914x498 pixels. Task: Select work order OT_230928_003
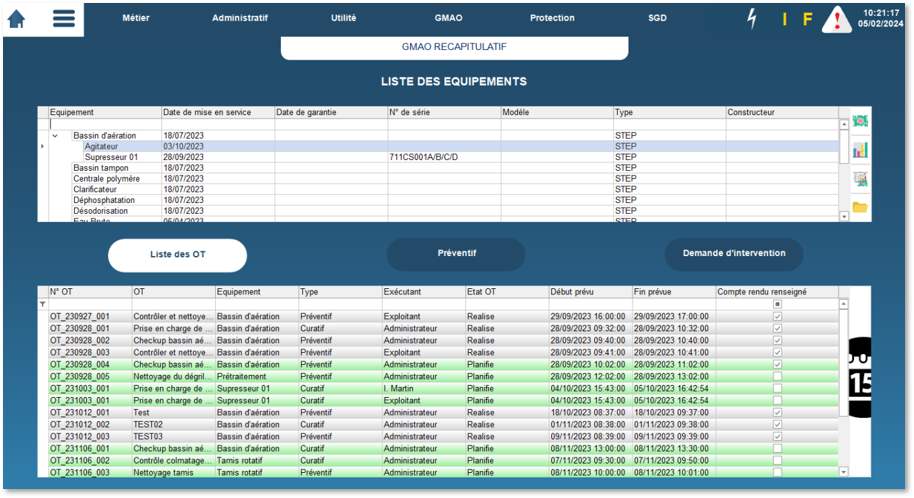click(x=443, y=352)
